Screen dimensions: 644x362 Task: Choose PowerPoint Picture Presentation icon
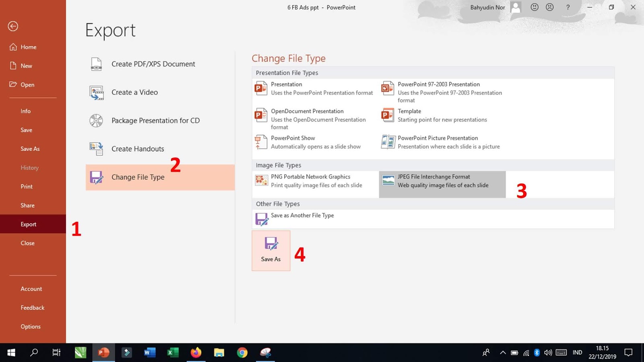click(388, 142)
